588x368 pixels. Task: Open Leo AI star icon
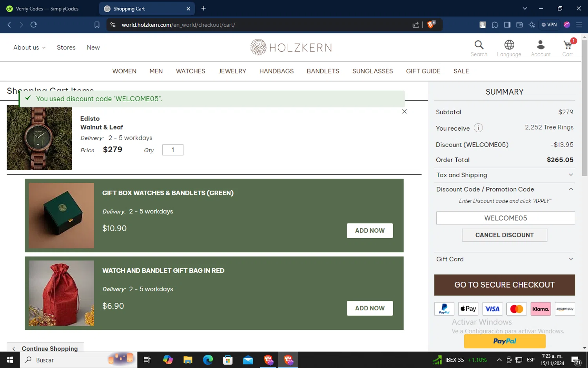532,25
